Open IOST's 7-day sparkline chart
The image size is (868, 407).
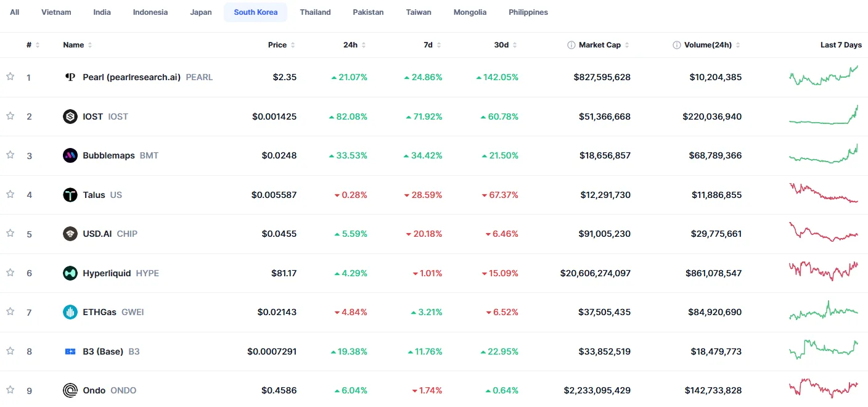pos(824,115)
